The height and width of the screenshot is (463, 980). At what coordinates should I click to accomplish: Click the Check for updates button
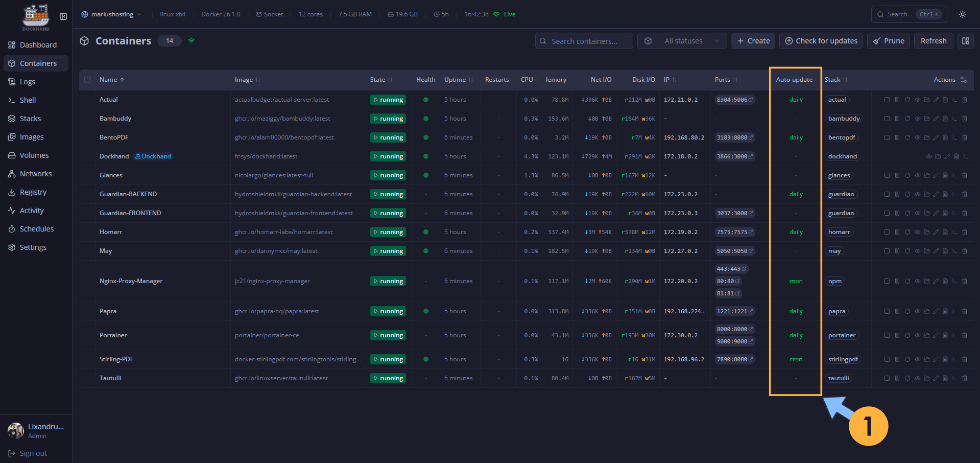(x=820, y=41)
